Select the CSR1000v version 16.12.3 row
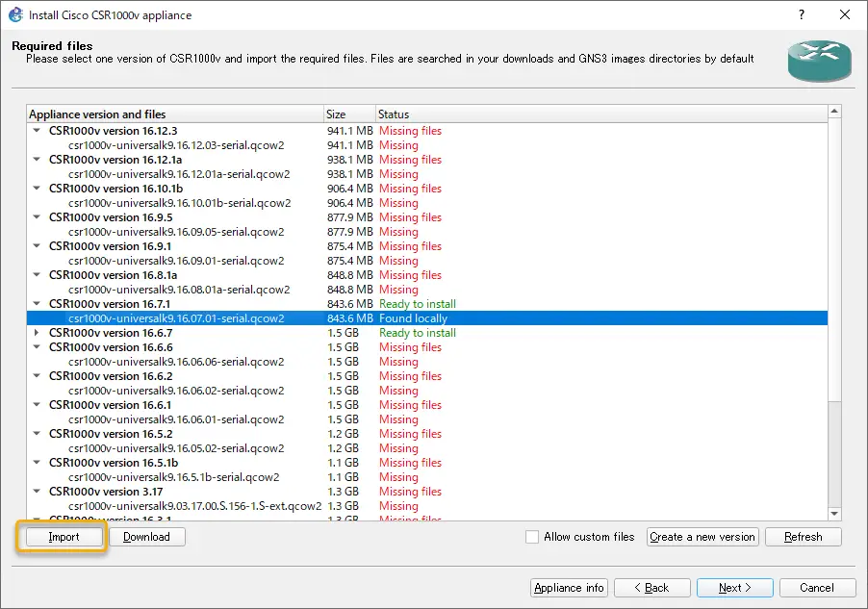 427,131
